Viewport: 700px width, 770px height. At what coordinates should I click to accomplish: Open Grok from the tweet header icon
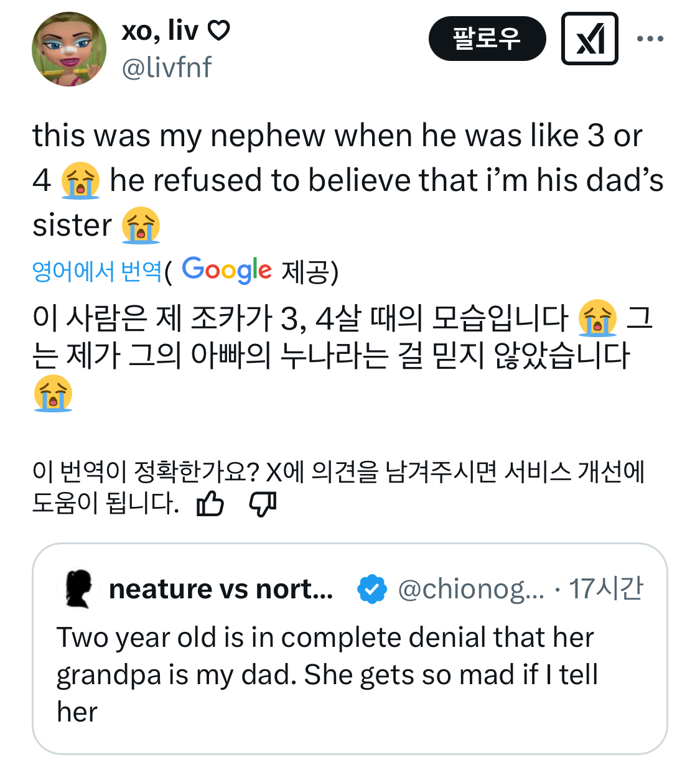589,39
